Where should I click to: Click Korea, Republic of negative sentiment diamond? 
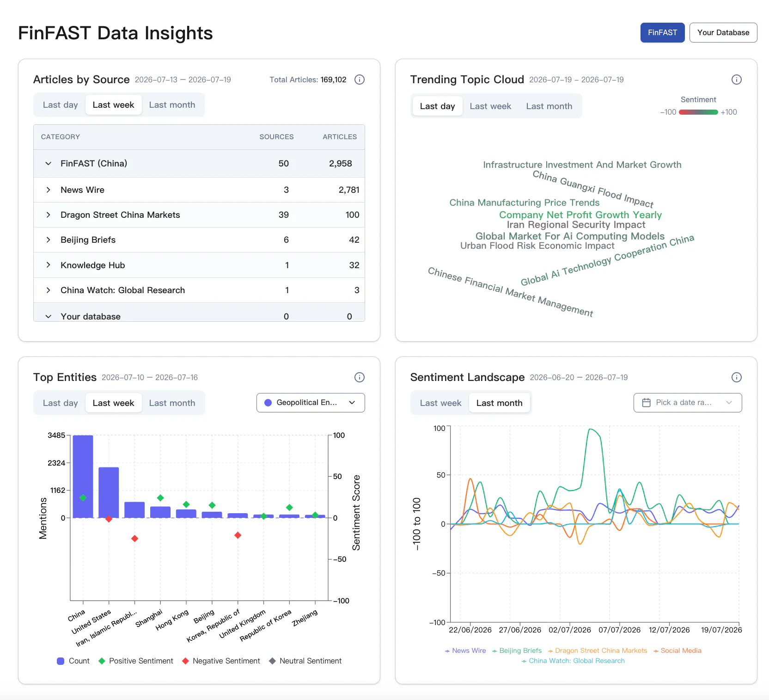(238, 535)
